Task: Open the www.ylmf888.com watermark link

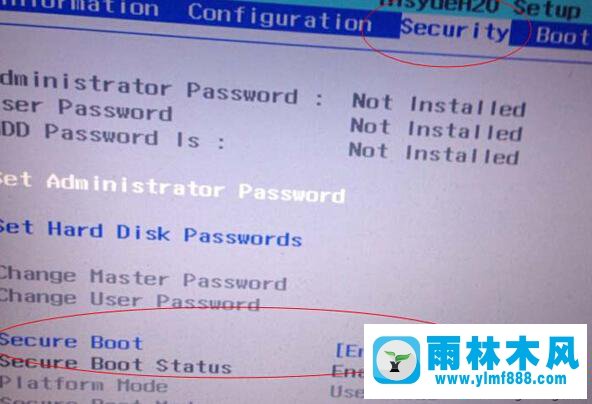Action: click(x=501, y=379)
